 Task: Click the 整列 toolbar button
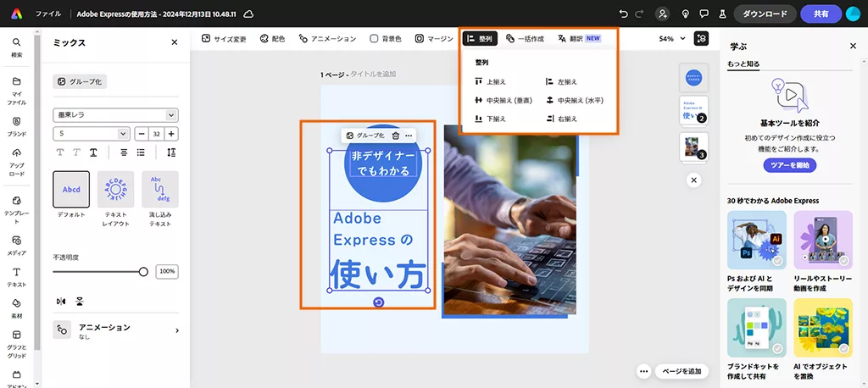480,39
